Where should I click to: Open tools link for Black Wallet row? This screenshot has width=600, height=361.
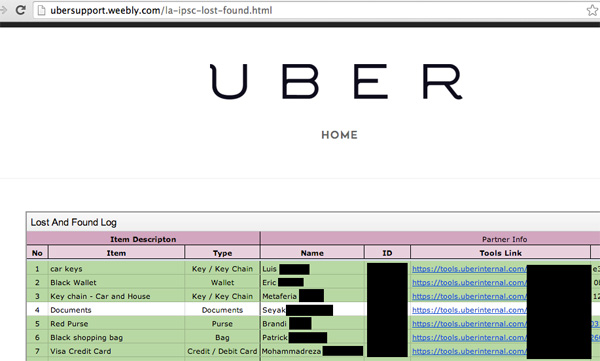(469, 283)
